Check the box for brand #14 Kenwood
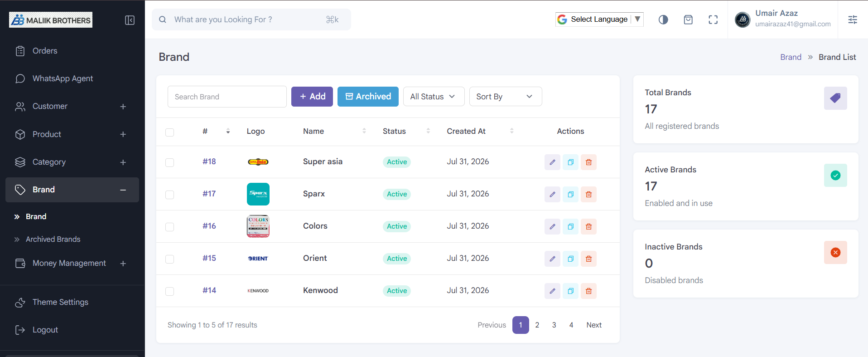This screenshot has height=357, width=868. [169, 291]
